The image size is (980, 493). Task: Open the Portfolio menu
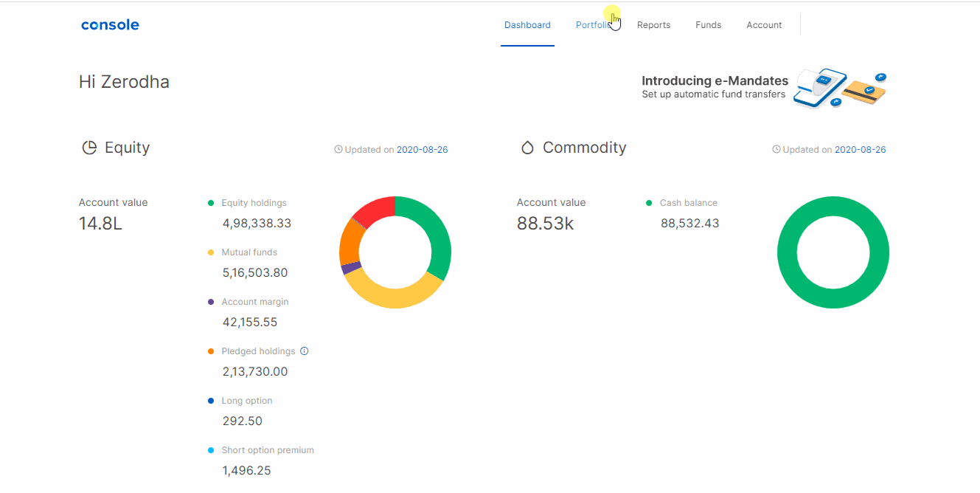(593, 25)
